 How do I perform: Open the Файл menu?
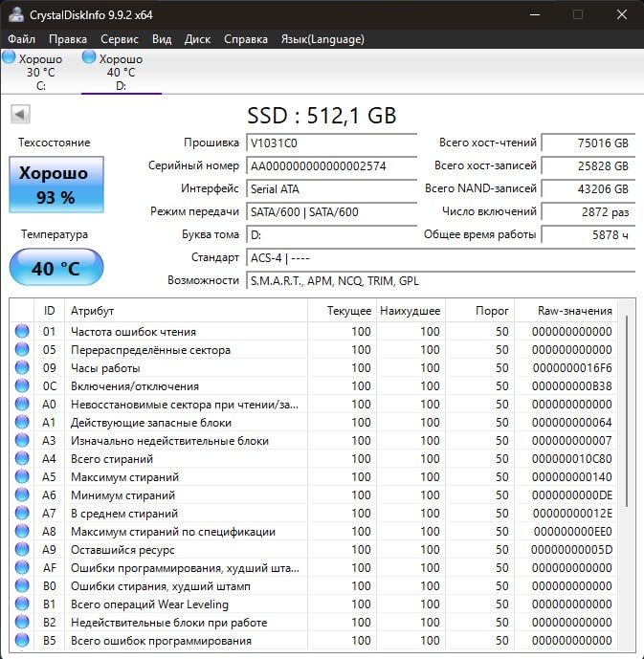pos(21,39)
